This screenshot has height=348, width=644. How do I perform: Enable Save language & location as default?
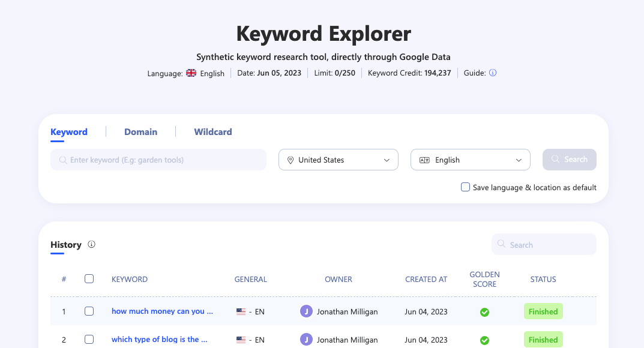point(465,187)
